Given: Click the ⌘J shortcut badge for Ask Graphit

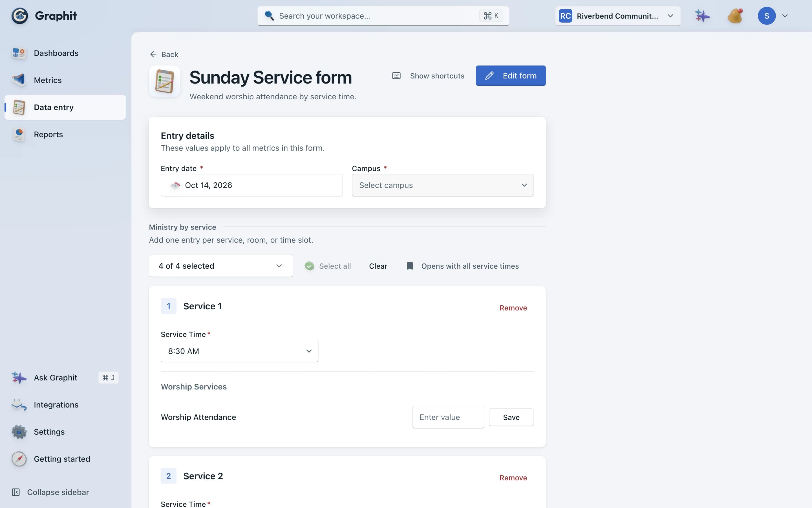Looking at the screenshot, I should [x=108, y=378].
